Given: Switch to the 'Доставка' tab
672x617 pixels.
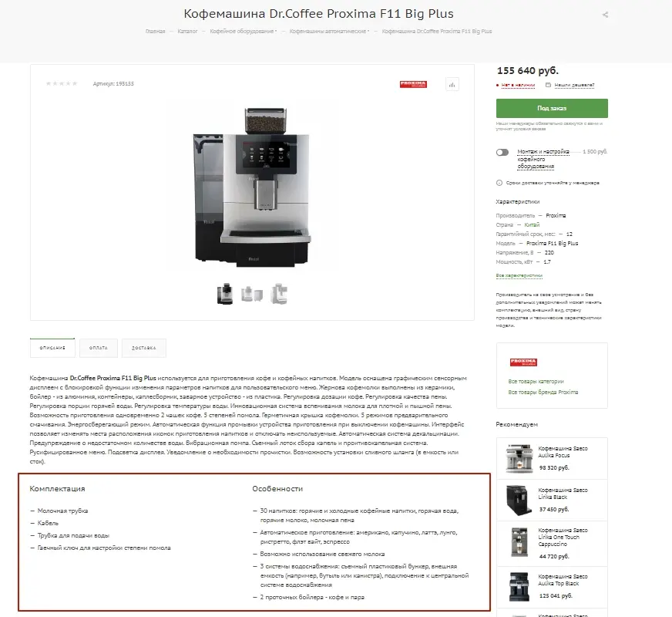Looking at the screenshot, I should (x=143, y=348).
